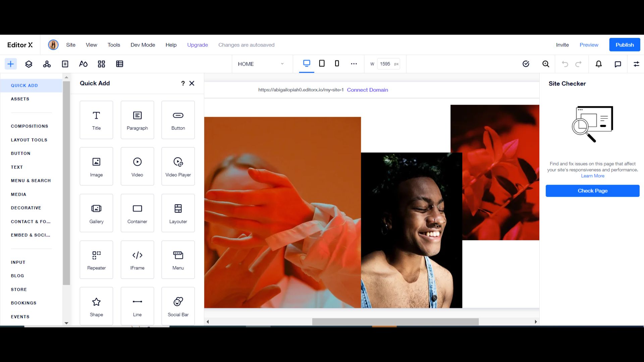The height and width of the screenshot is (362, 644).
Task: Toggle the Grid/Table view icon
Action: click(x=119, y=64)
